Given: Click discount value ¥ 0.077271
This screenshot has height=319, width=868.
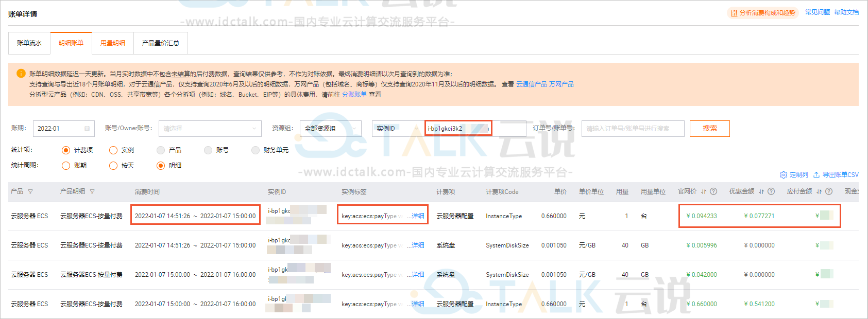Looking at the screenshot, I should point(759,216).
